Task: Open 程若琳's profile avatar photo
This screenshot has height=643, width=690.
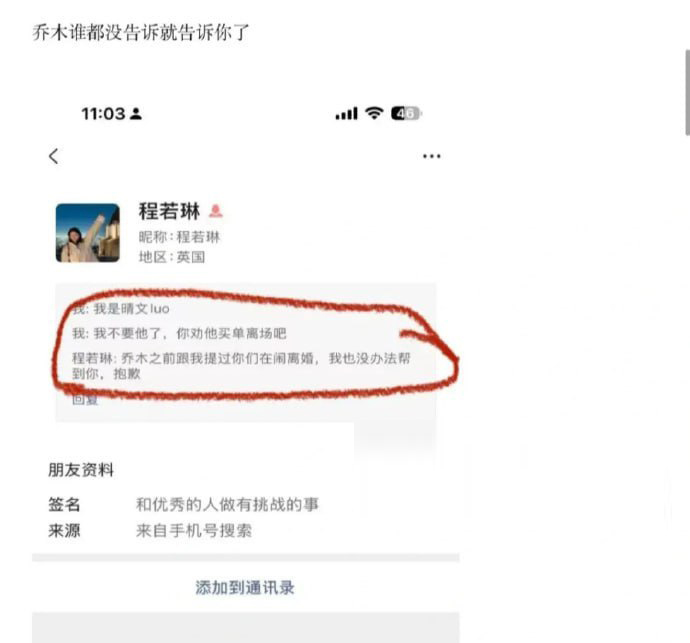Action: pos(88,233)
